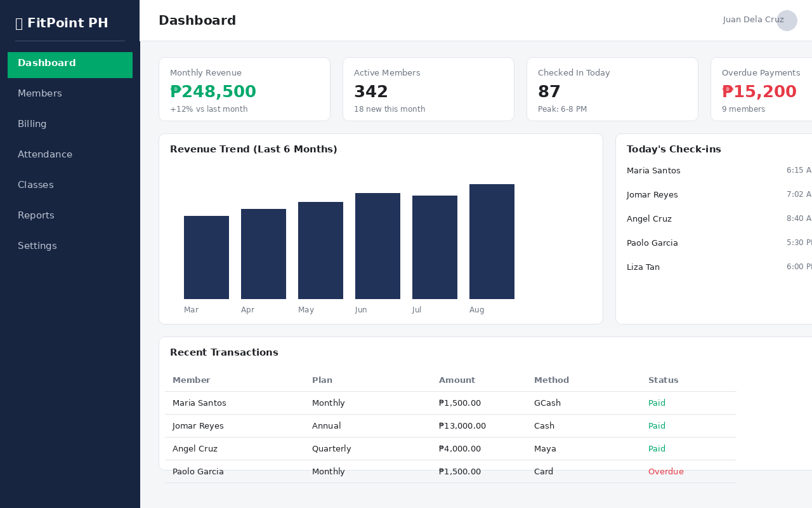Click the user avatar next to Juan Dela Cruz
This screenshot has width=812, height=508.
pos(787,20)
